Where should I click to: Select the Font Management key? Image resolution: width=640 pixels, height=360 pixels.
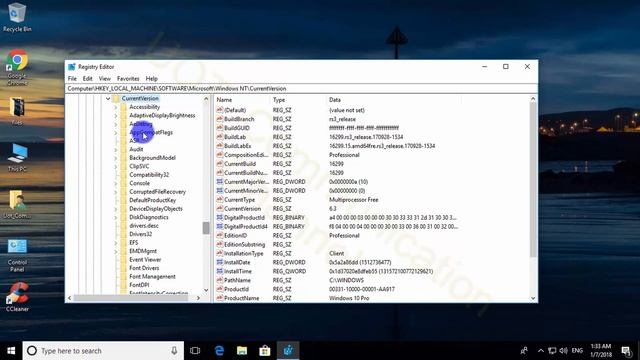(152, 276)
